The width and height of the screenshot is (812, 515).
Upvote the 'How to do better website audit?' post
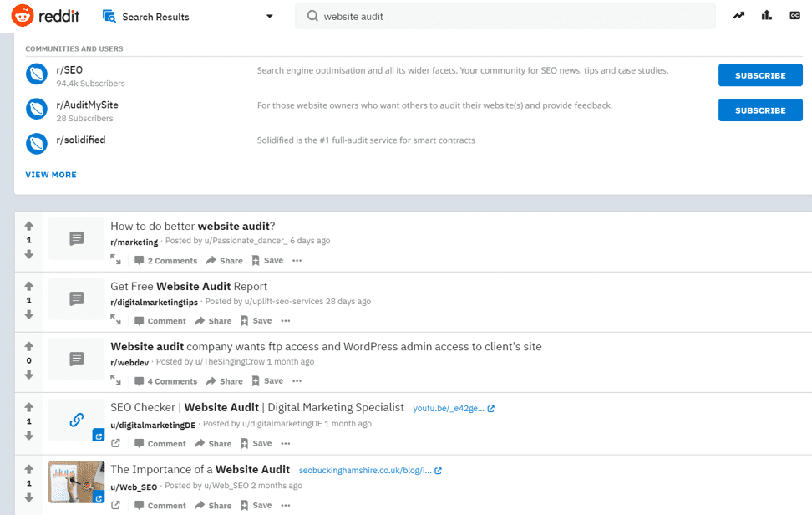click(x=28, y=224)
